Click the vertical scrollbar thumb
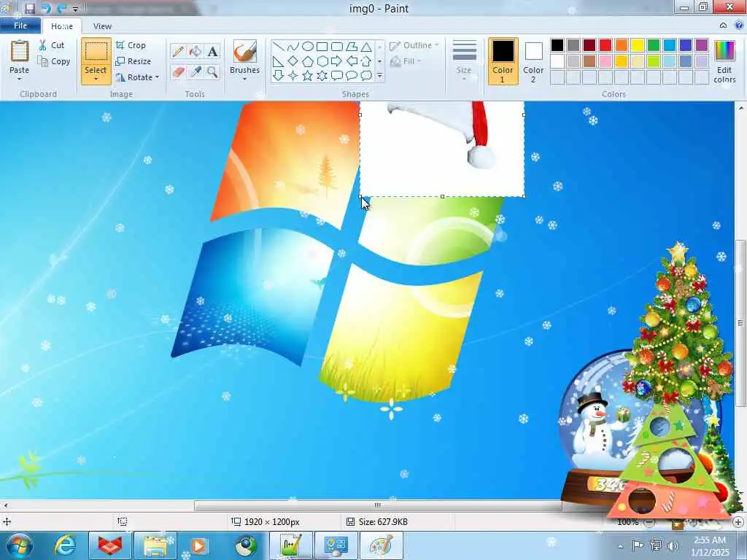The width and height of the screenshot is (747, 560). click(741, 322)
